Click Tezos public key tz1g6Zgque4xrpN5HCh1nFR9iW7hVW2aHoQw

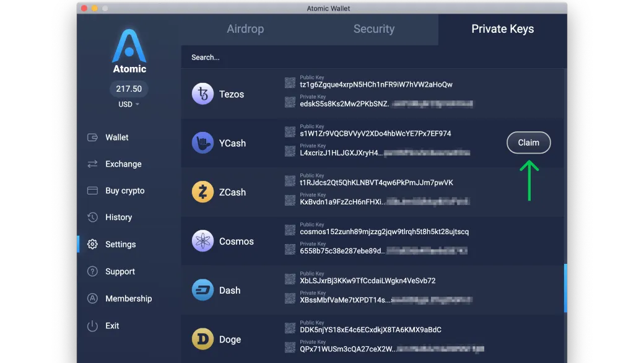click(x=376, y=85)
